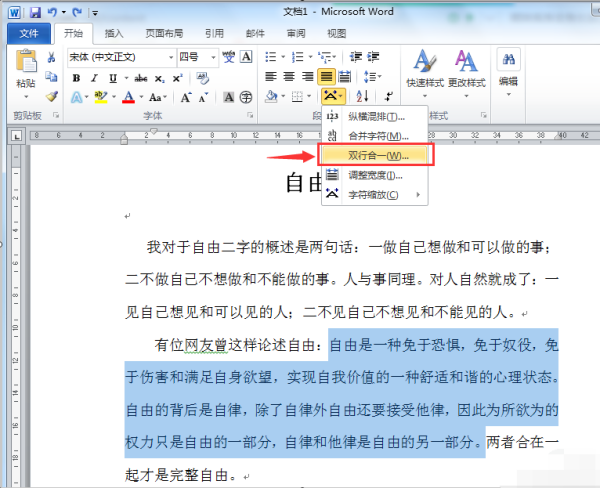Screen dimensions: 600x488
Task: Click the bullet list icon
Action: [x=271, y=57]
